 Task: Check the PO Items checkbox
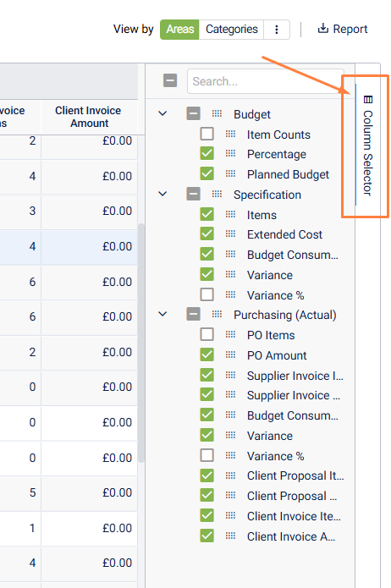[x=207, y=334]
